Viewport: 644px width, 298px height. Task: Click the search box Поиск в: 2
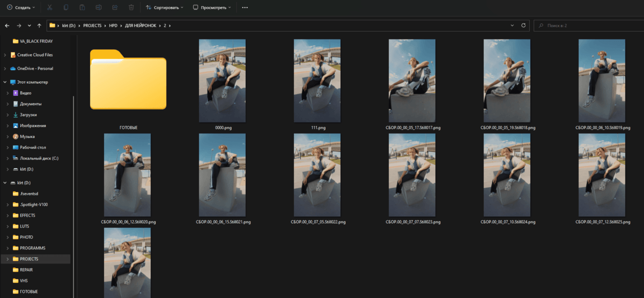pyautogui.click(x=589, y=25)
